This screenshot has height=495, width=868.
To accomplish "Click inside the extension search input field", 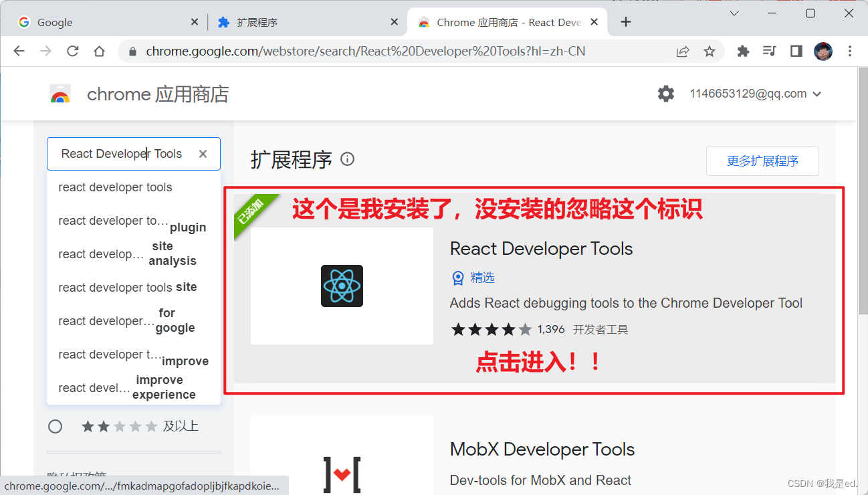I will 120,153.
